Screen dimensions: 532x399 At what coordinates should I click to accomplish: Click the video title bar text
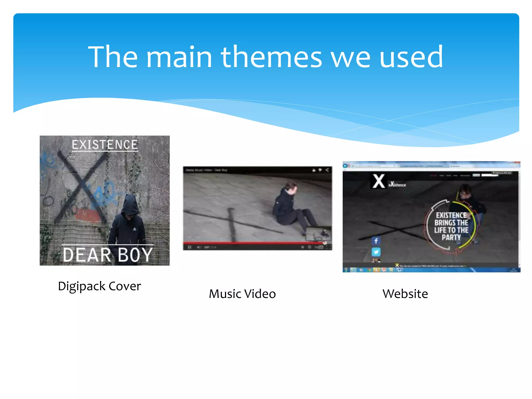[x=207, y=170]
